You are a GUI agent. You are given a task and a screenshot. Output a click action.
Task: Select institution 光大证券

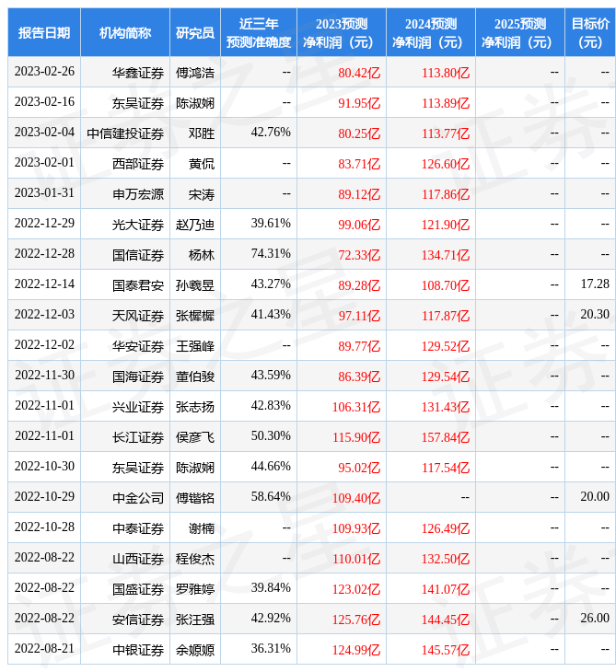(x=138, y=225)
